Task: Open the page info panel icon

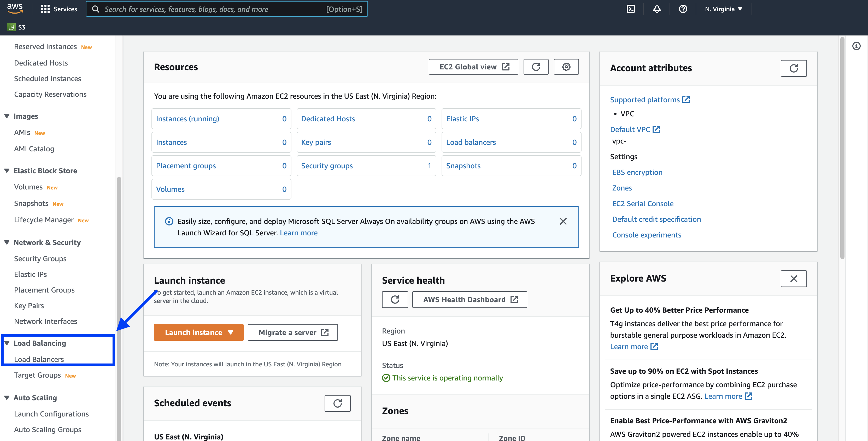Action: tap(857, 46)
